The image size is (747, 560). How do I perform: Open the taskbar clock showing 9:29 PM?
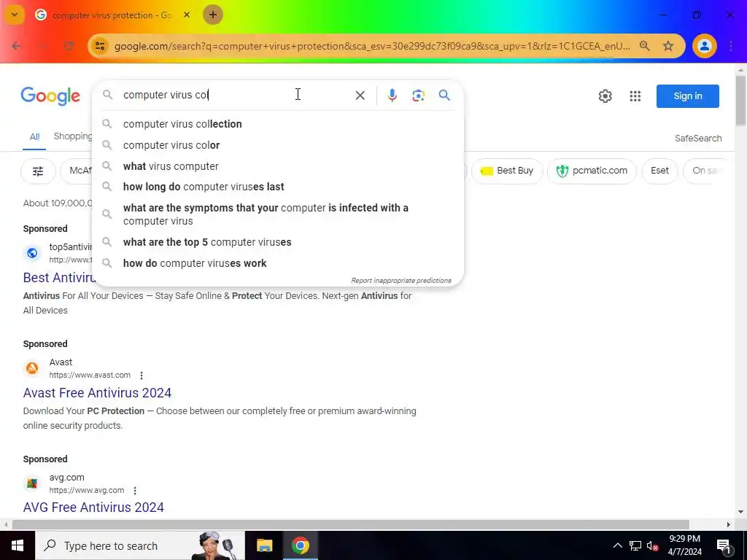click(x=684, y=545)
